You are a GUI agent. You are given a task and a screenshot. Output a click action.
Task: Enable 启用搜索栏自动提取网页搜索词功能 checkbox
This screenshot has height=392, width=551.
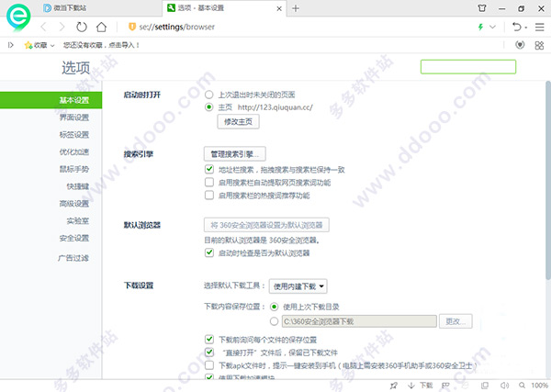click(209, 182)
